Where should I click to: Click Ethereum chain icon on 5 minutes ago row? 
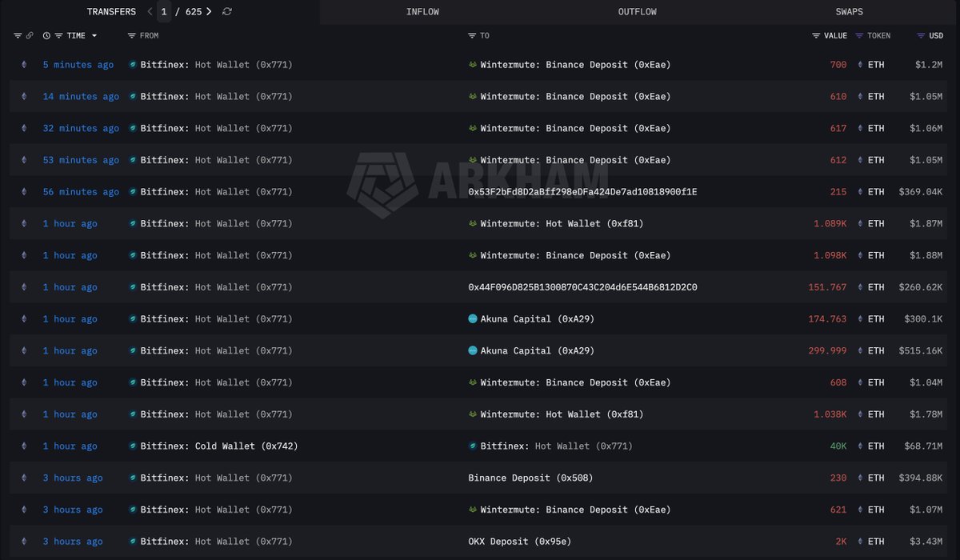click(x=23, y=65)
